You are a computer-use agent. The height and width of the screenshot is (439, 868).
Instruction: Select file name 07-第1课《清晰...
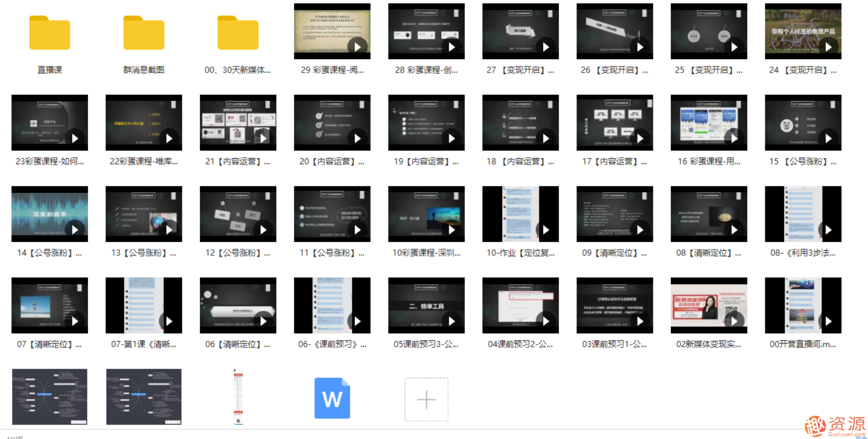click(x=144, y=344)
